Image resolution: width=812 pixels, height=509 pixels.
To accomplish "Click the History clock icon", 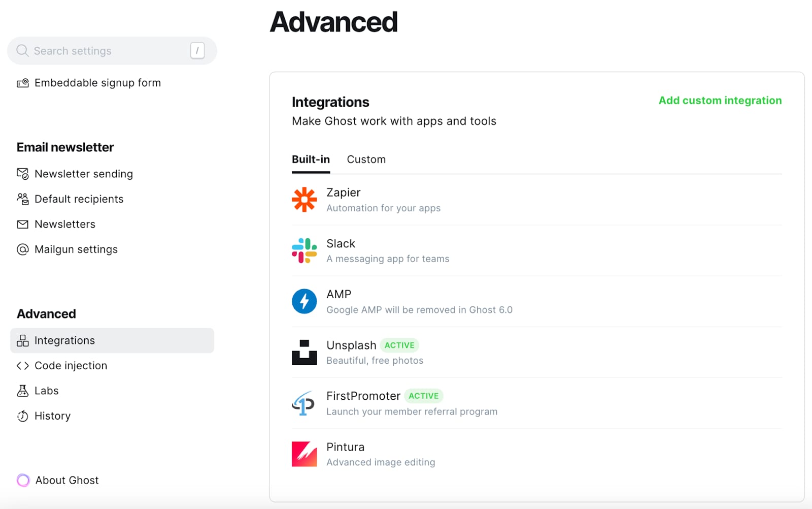I will point(23,416).
